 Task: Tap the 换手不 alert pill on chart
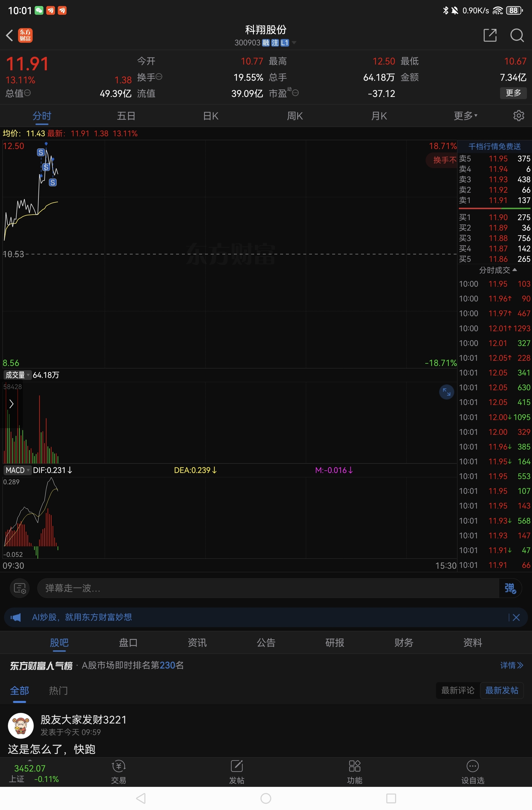point(441,160)
